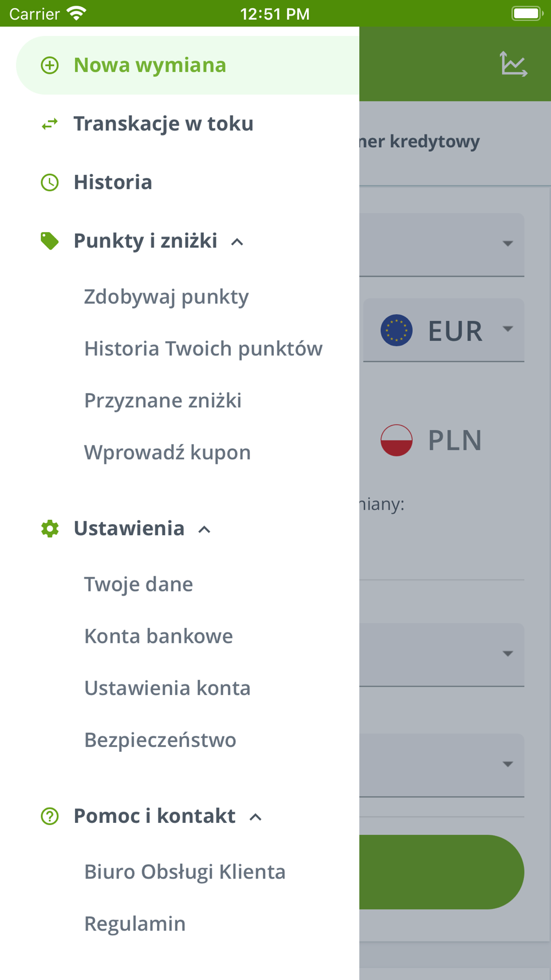Collapse the Ustawienia section chevron
The width and height of the screenshot is (551, 980).
[204, 530]
